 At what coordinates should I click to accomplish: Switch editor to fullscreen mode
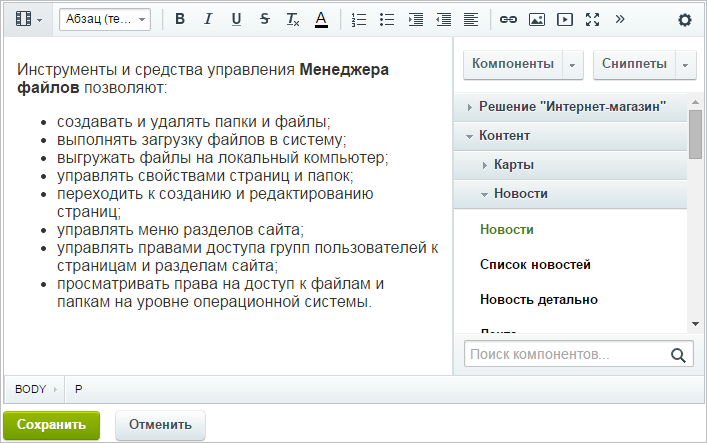(592, 19)
